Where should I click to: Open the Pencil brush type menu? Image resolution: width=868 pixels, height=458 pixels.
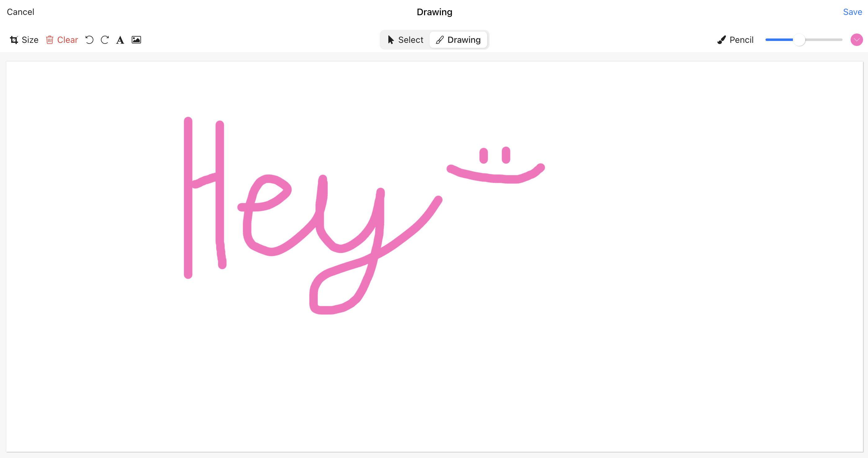click(741, 40)
